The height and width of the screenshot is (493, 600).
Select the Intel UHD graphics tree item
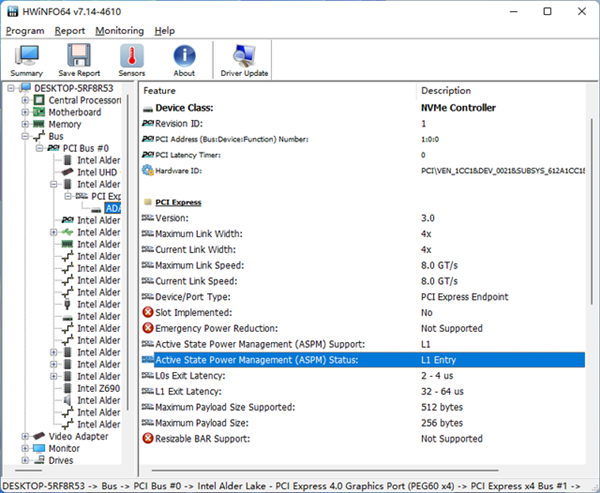tap(98, 172)
